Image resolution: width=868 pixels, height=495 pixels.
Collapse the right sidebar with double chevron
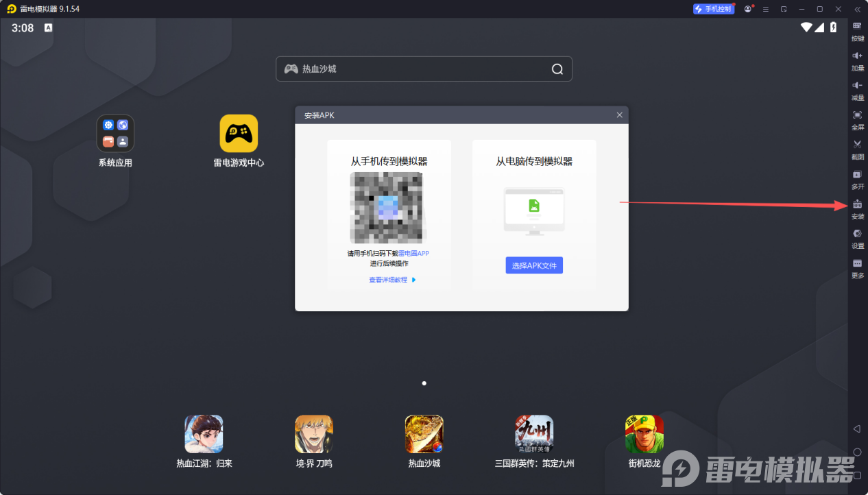click(x=857, y=9)
